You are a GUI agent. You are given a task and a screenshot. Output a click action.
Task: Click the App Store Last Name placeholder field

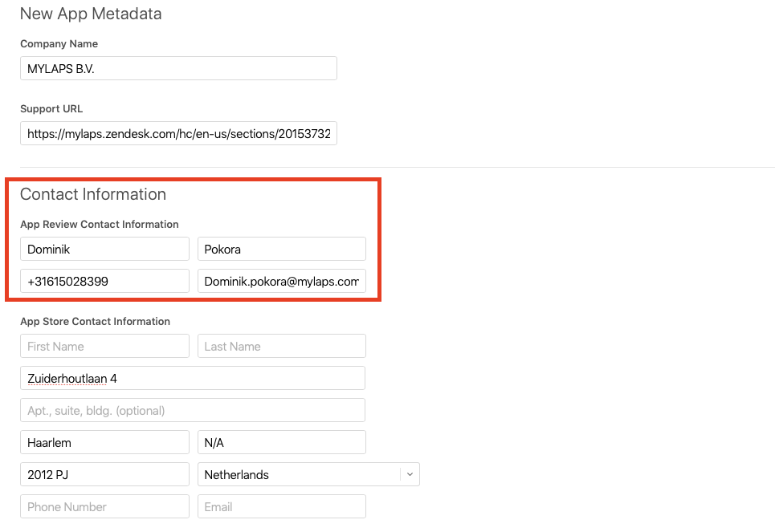click(282, 347)
